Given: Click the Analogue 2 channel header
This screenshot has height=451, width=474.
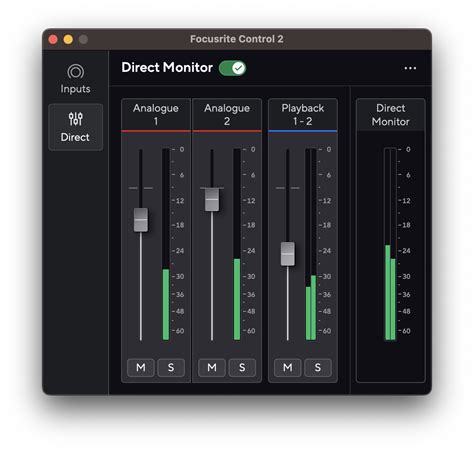Looking at the screenshot, I should 227,114.
